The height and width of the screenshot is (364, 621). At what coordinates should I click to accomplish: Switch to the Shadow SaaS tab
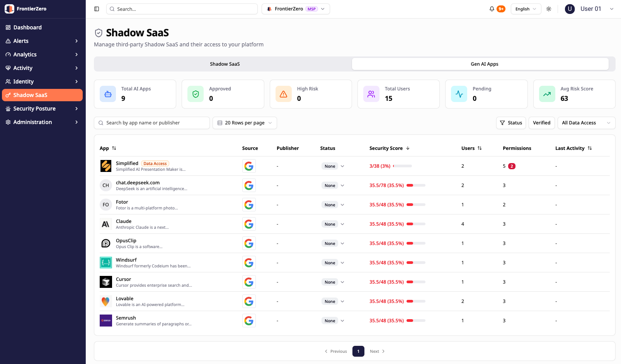click(x=225, y=64)
